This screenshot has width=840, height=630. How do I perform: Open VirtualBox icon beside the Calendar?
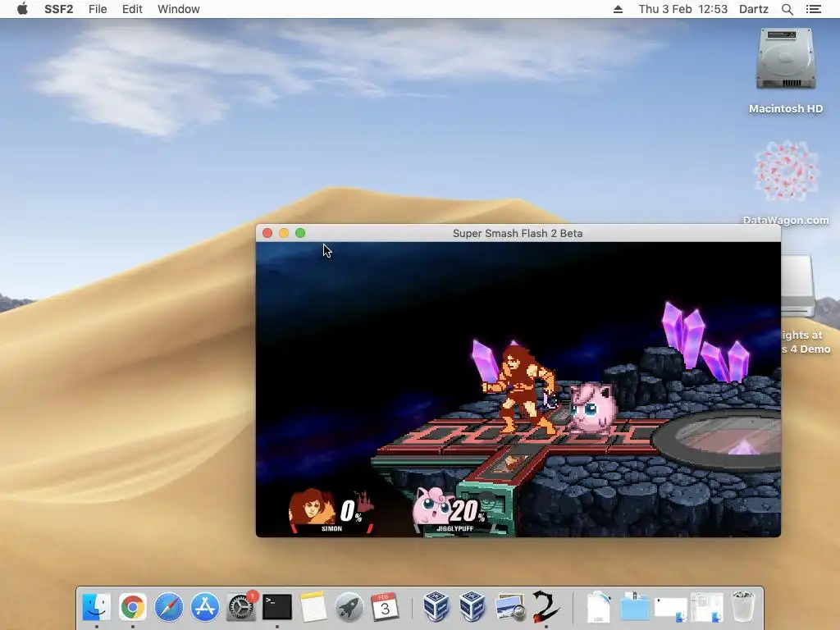[x=436, y=606]
